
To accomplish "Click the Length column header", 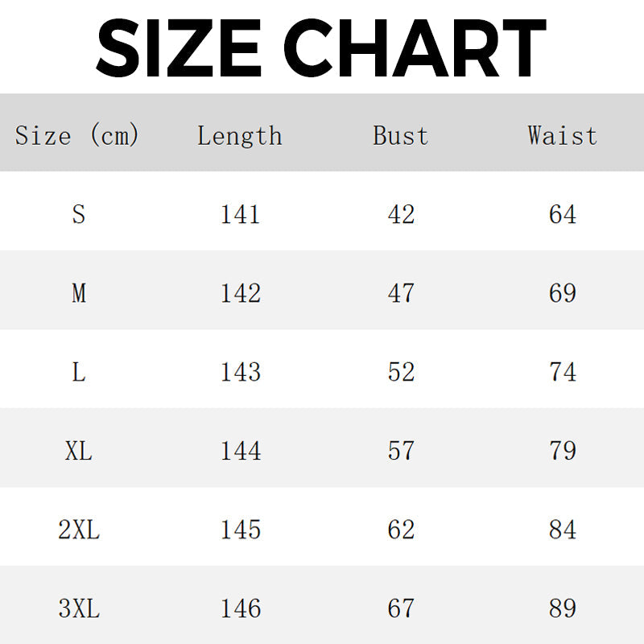I will point(240,135).
